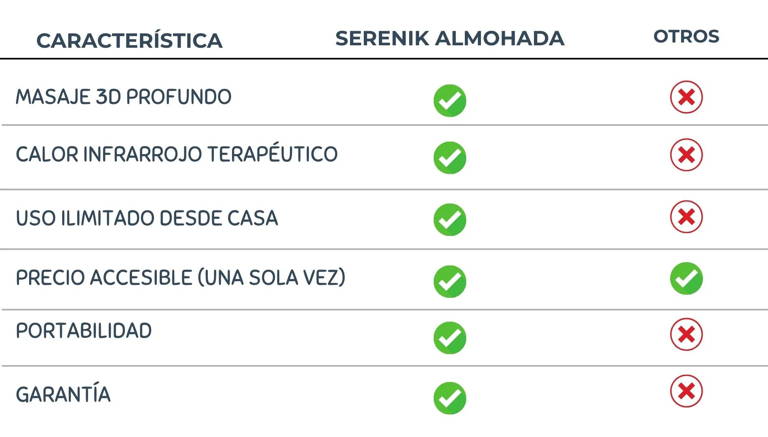Click the red X for Portabilidad
The image size is (768, 437).
[686, 334]
